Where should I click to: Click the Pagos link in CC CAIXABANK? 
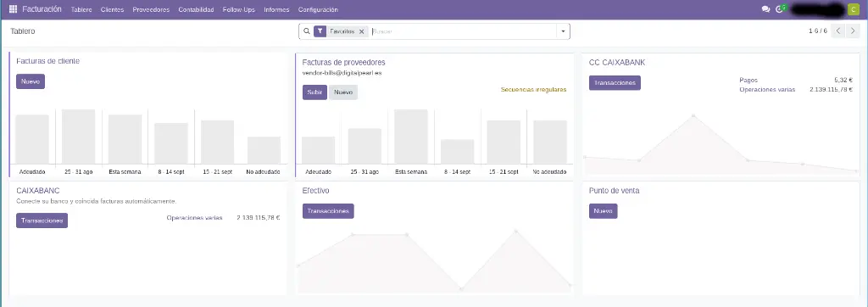(x=748, y=81)
